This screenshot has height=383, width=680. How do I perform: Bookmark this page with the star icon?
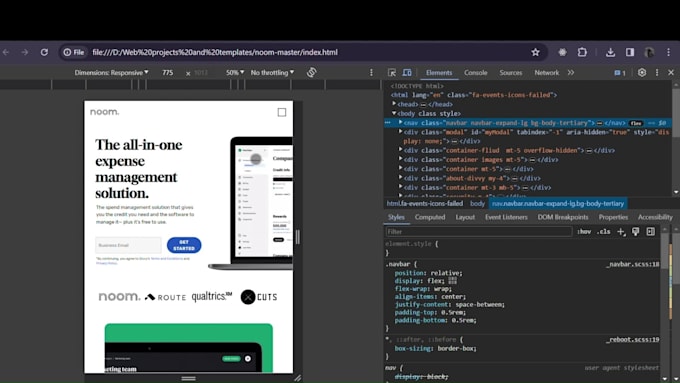[535, 52]
